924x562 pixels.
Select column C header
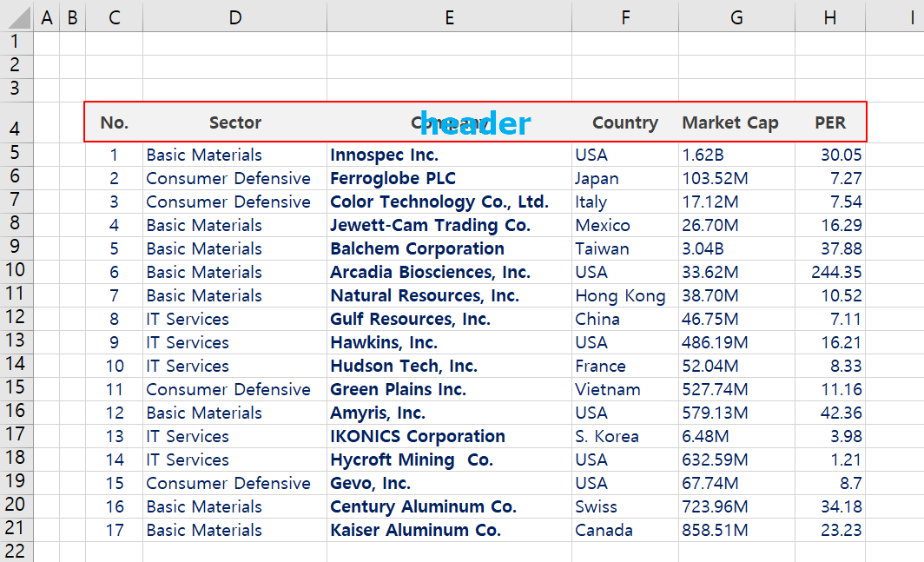[x=115, y=17]
